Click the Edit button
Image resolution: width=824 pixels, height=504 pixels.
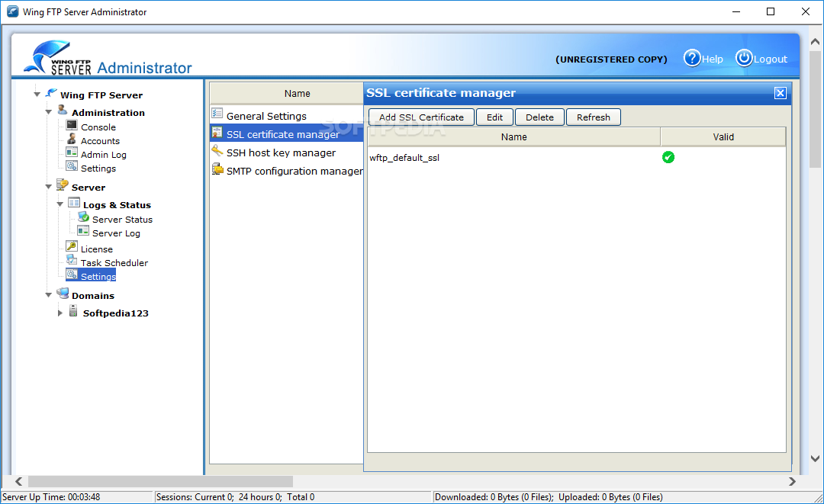coord(494,117)
